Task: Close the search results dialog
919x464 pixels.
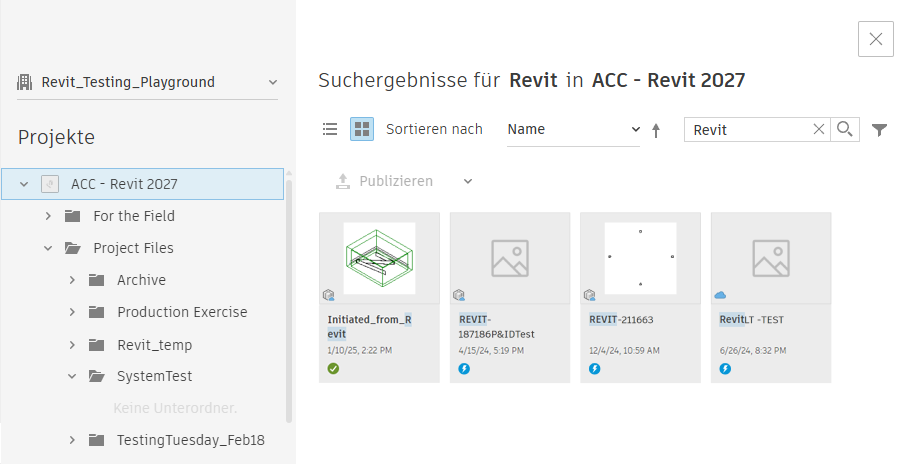Action: click(875, 39)
